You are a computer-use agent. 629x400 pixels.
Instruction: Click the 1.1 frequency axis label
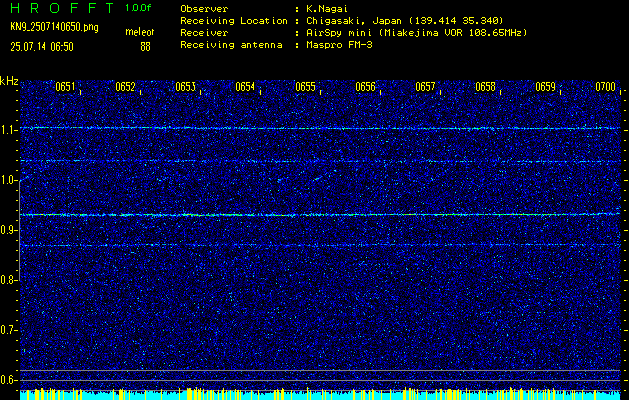click(8, 130)
